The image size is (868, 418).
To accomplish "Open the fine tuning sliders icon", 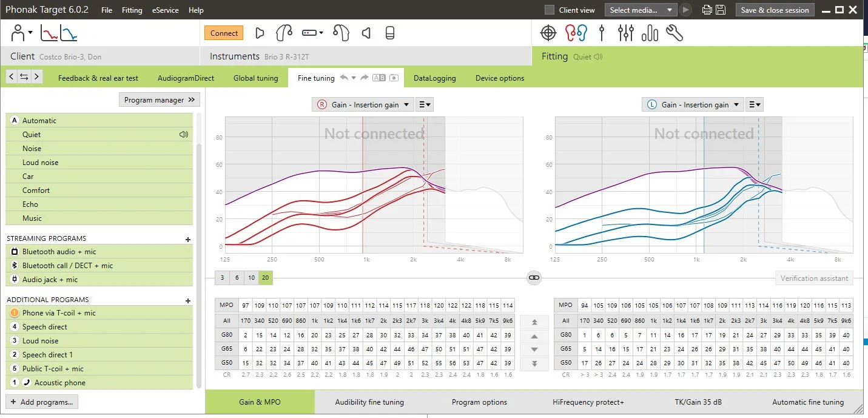I will click(626, 33).
